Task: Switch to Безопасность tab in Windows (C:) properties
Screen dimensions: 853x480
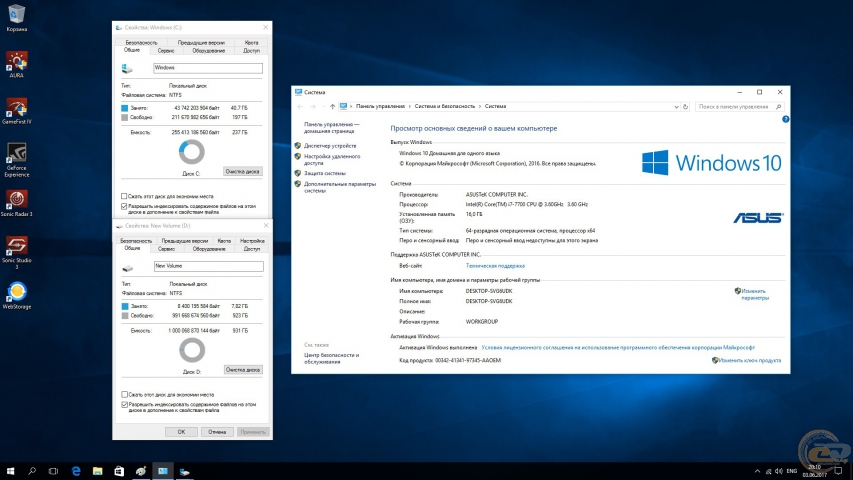Action: coord(141,42)
